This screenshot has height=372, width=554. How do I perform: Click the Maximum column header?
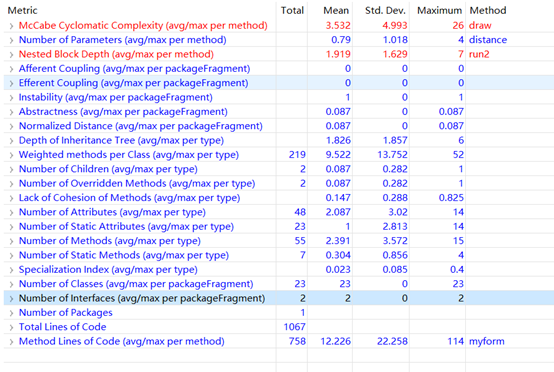pos(440,10)
